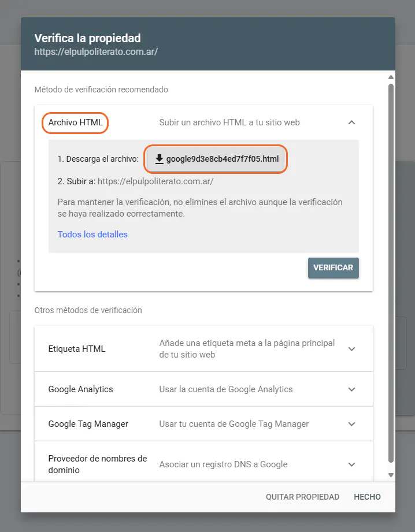Click the Verifica la propiedad dialog title
This screenshot has height=532, width=415.
[x=87, y=39]
